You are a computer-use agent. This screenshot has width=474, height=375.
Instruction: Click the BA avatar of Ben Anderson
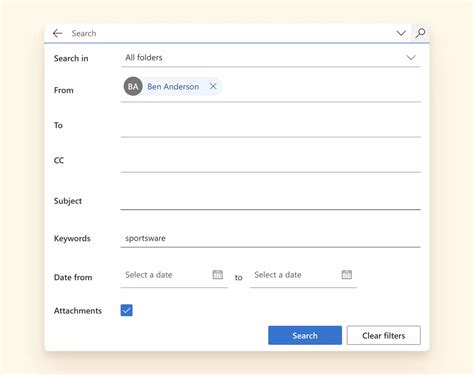(133, 86)
